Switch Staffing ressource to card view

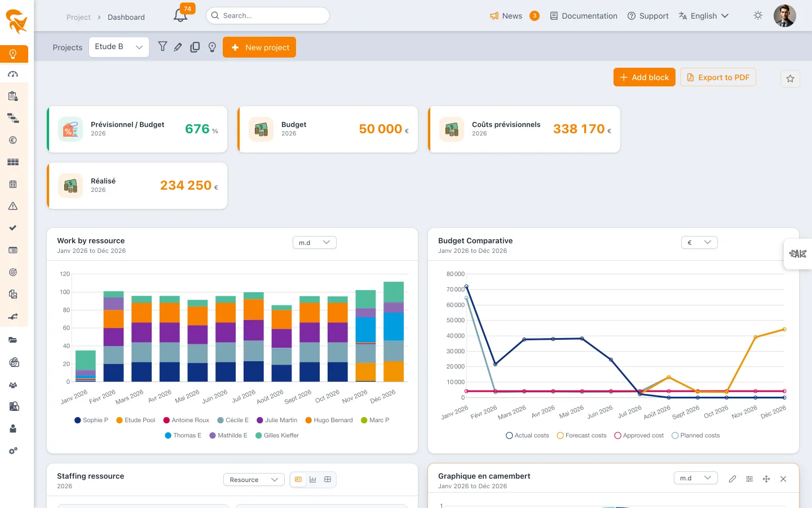[x=298, y=479]
